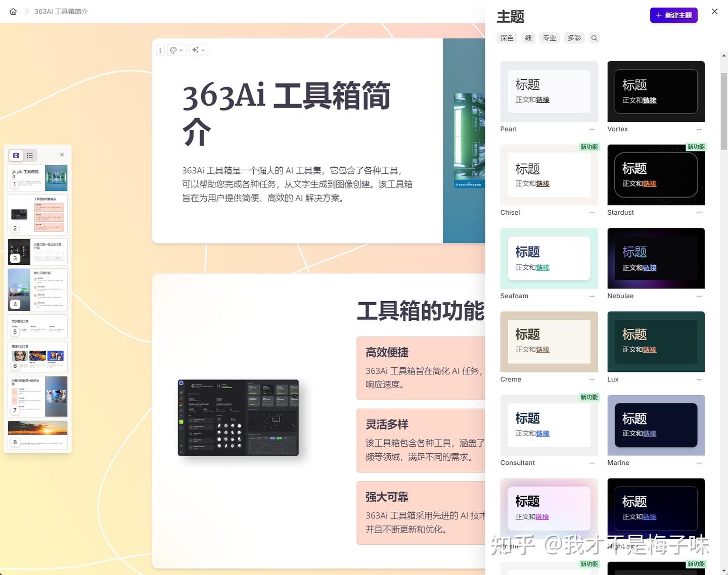Select the dark dashboard image on slide
The width and height of the screenshot is (728, 575).
coord(238,418)
